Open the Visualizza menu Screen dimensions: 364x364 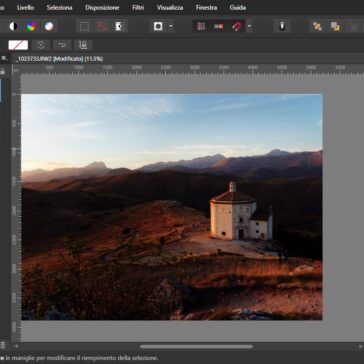tap(170, 7)
